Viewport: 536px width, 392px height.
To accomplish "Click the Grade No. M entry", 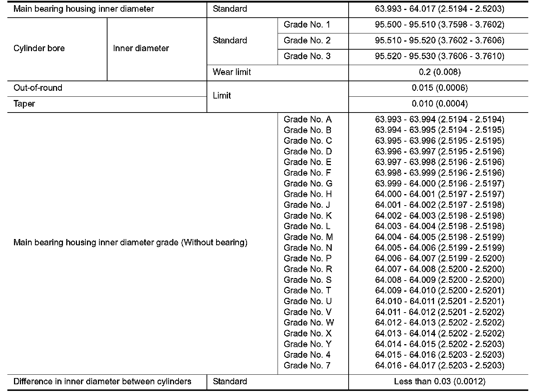I will (308, 237).
